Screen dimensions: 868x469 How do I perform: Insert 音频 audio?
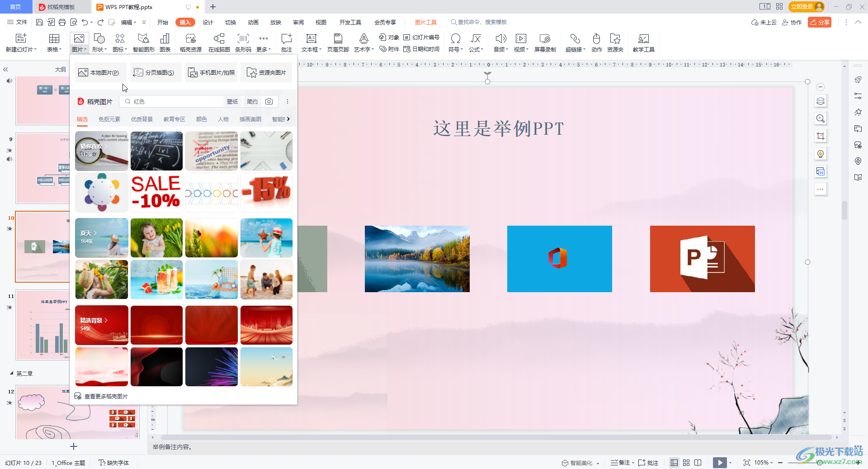click(x=501, y=43)
